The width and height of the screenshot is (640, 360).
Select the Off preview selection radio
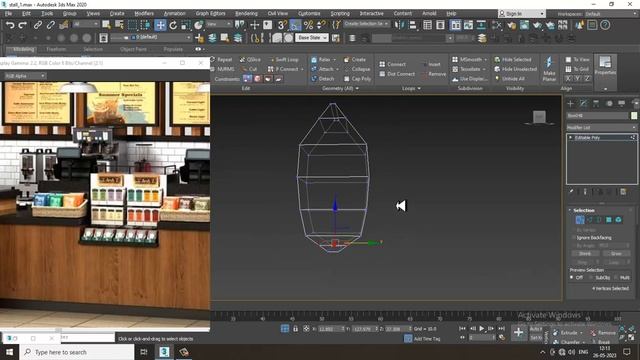(x=572, y=278)
